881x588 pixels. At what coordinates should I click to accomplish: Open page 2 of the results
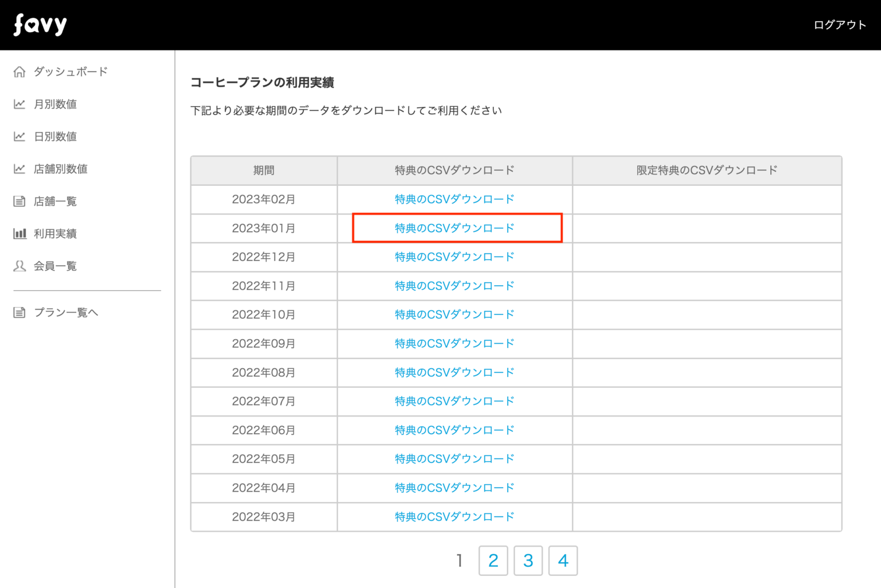493,560
